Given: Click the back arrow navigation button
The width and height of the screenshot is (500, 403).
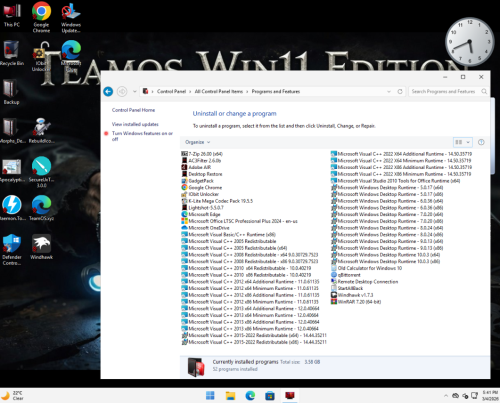Looking at the screenshot, I should (x=108, y=91).
